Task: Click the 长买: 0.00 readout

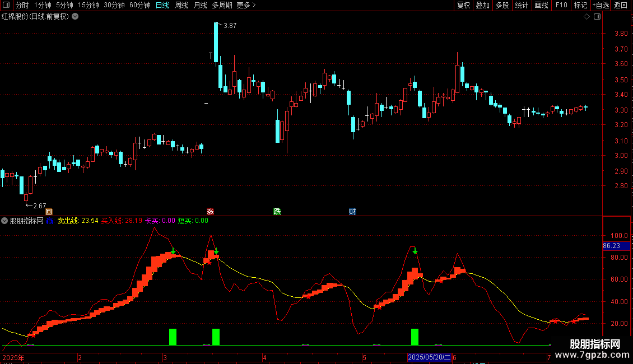Action: tap(160, 221)
